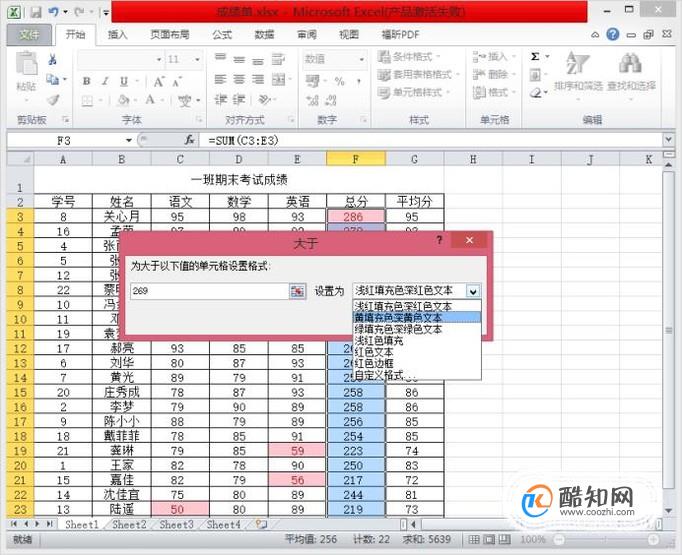
Task: Switch to the Page Layout tab
Action: pos(170,35)
